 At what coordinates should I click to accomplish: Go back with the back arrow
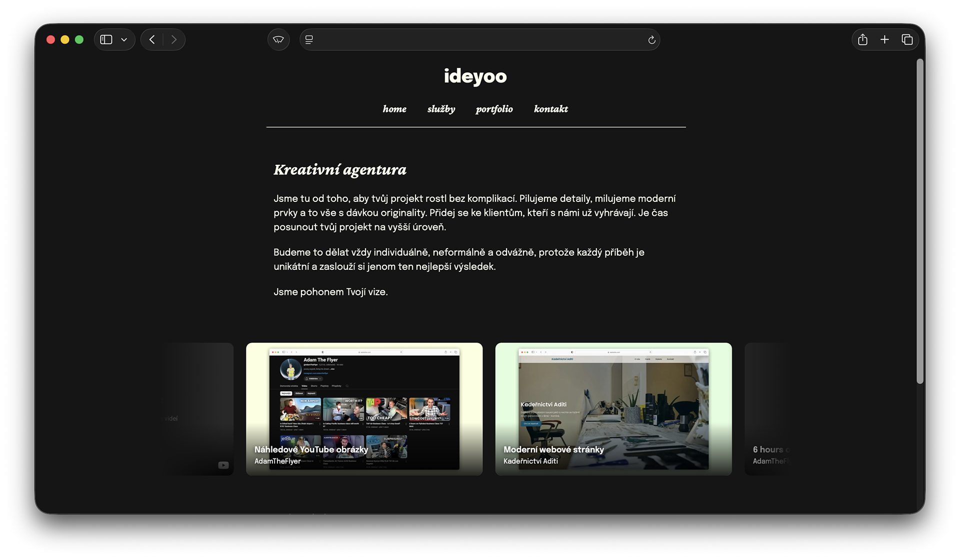coord(152,39)
